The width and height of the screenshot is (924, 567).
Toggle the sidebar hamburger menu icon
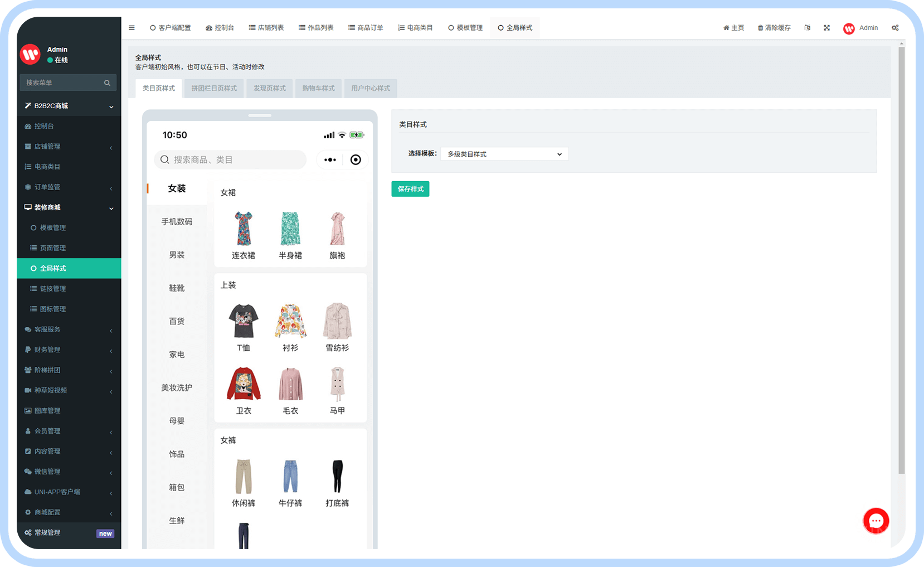click(x=132, y=28)
